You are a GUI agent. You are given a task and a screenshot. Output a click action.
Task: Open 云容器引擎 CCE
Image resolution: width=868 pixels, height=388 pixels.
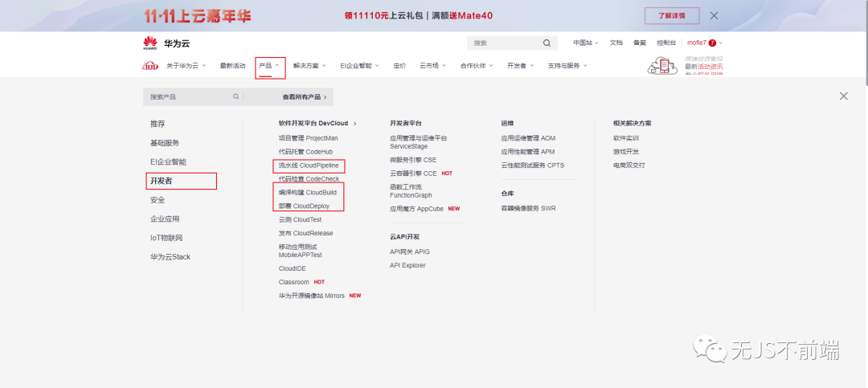coord(413,174)
